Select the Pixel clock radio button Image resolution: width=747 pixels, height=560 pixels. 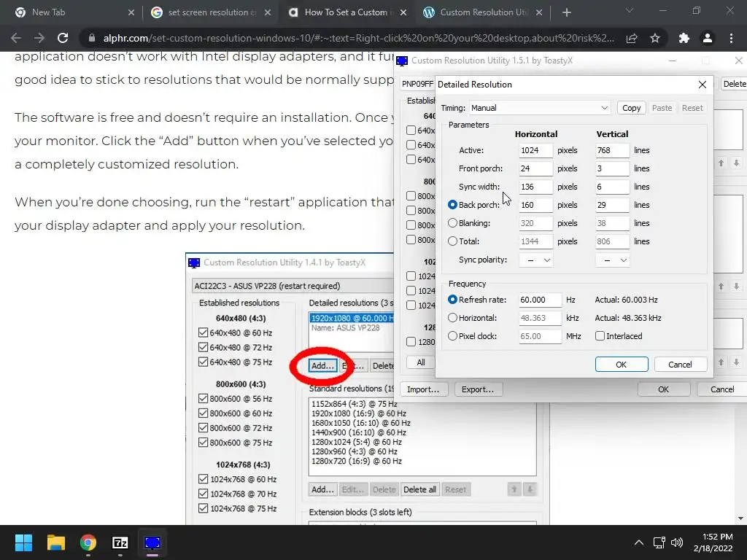click(452, 335)
